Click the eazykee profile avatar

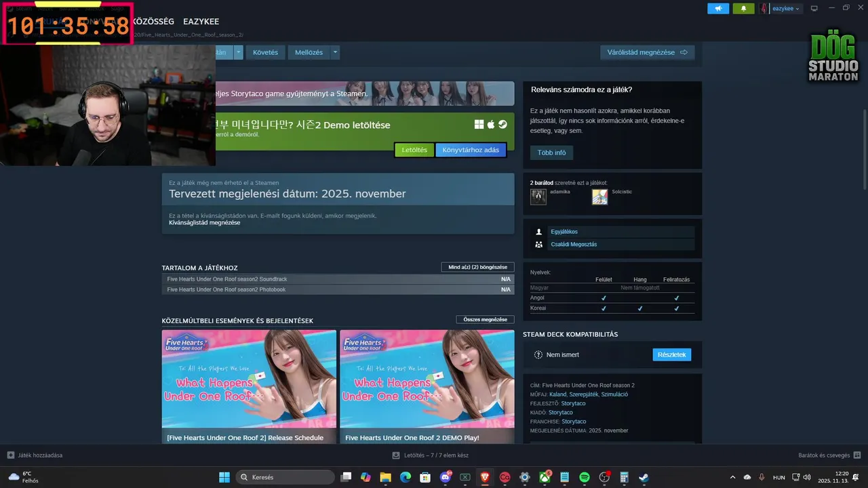[x=764, y=8]
